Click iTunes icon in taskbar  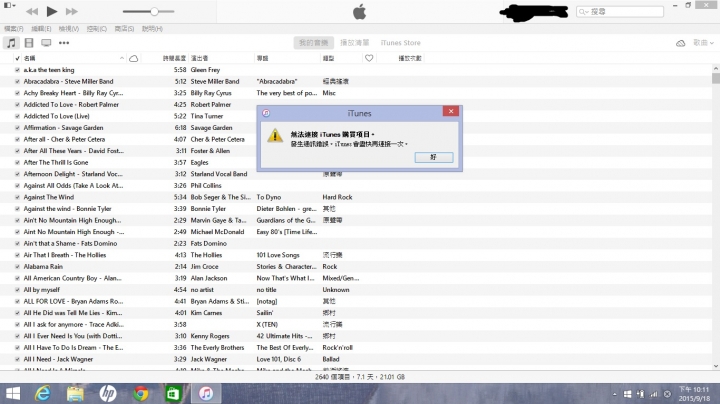pos(206,393)
